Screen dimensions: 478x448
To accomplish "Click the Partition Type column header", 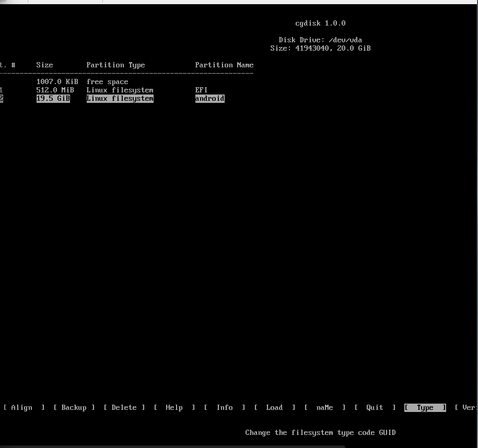I will (115, 65).
